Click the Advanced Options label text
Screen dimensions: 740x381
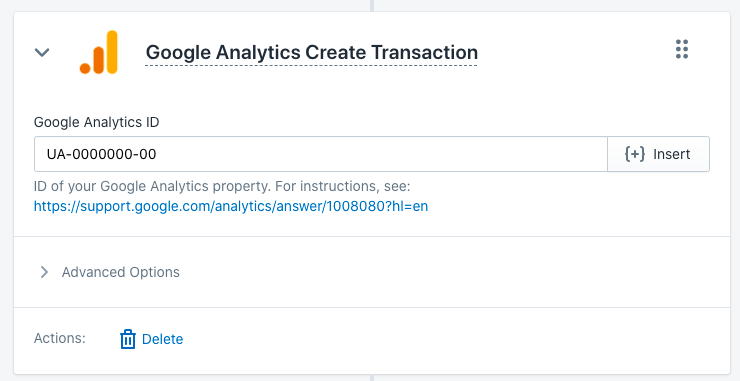[x=121, y=272]
